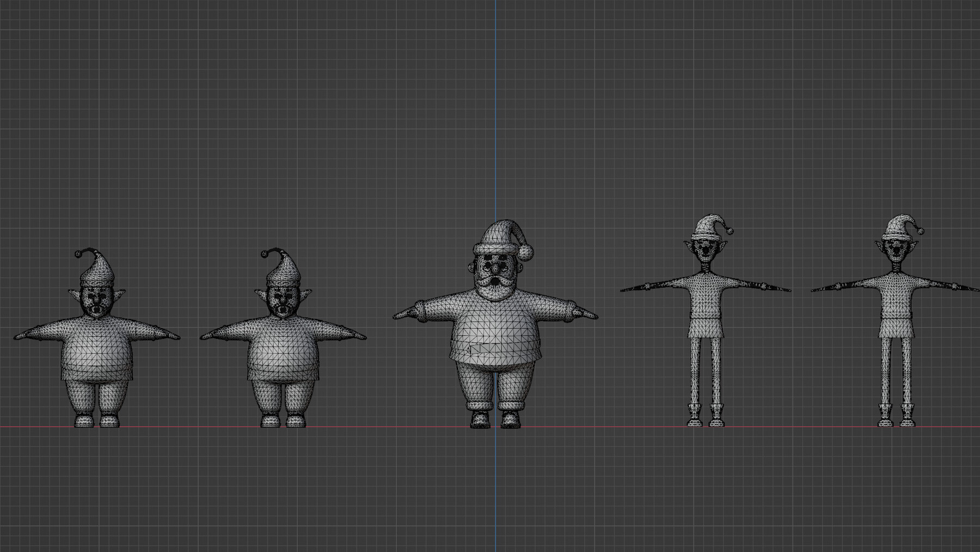Click the pointed hat of the first chubby elf

tap(98, 270)
